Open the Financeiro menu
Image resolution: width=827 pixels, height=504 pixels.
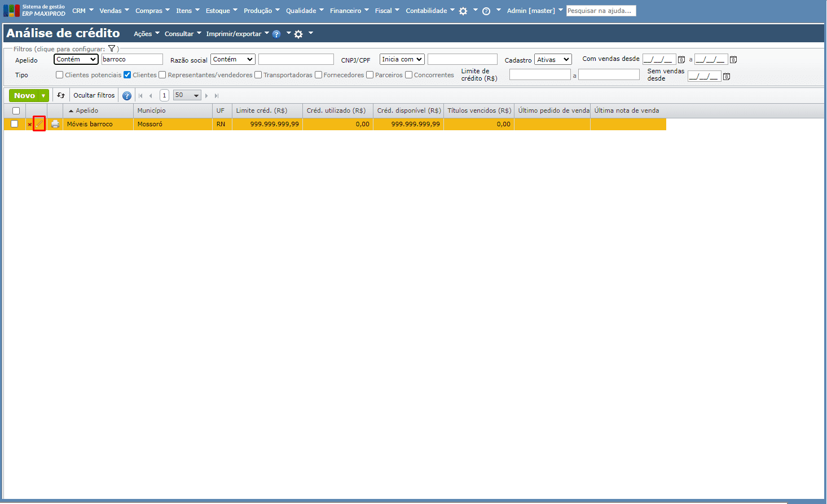coord(349,11)
